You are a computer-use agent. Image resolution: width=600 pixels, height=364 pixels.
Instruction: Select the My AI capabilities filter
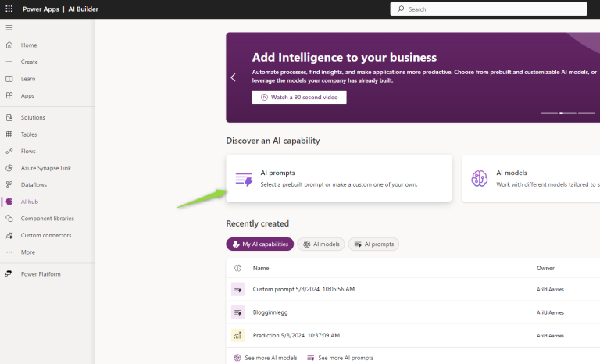pyautogui.click(x=260, y=244)
